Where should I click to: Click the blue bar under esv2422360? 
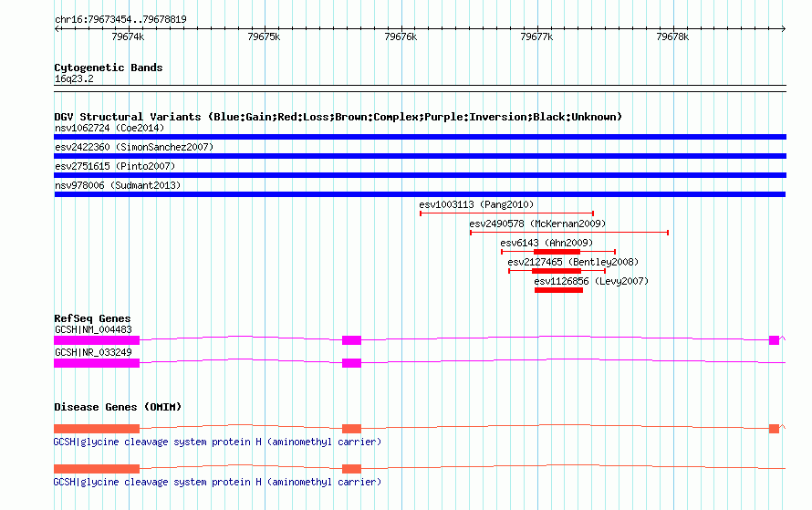[x=420, y=156]
